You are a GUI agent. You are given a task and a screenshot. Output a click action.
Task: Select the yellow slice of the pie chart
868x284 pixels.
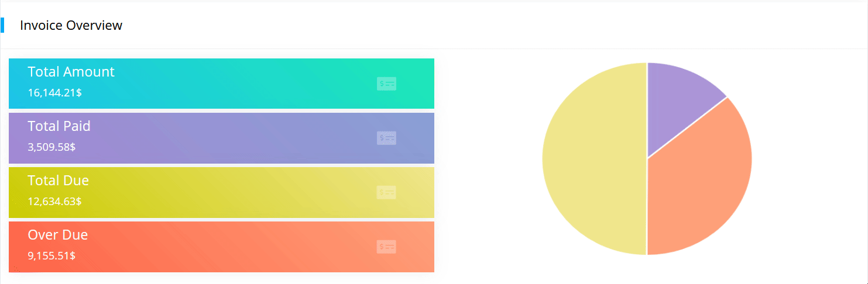pyautogui.click(x=591, y=159)
